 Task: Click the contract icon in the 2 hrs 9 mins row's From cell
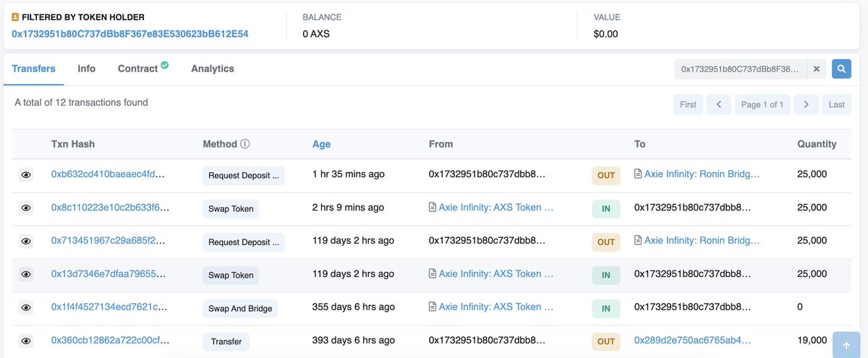click(x=433, y=208)
